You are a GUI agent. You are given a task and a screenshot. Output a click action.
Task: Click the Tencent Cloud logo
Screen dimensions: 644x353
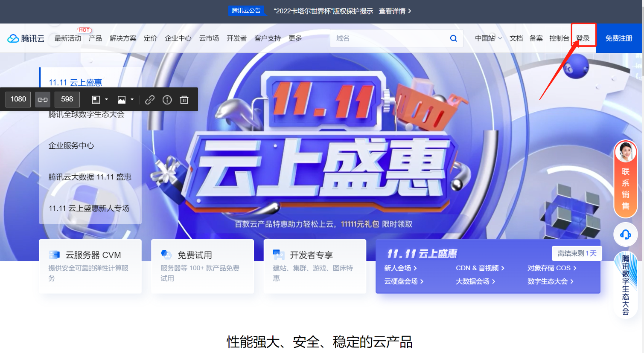[x=26, y=38]
